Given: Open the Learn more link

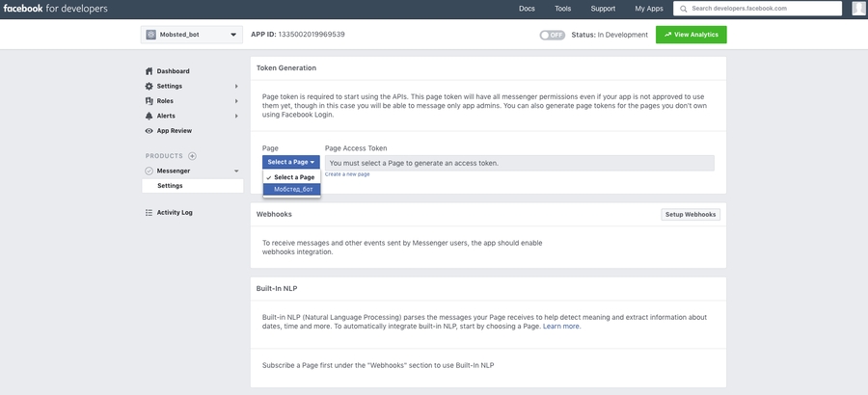Looking at the screenshot, I should point(561,327).
